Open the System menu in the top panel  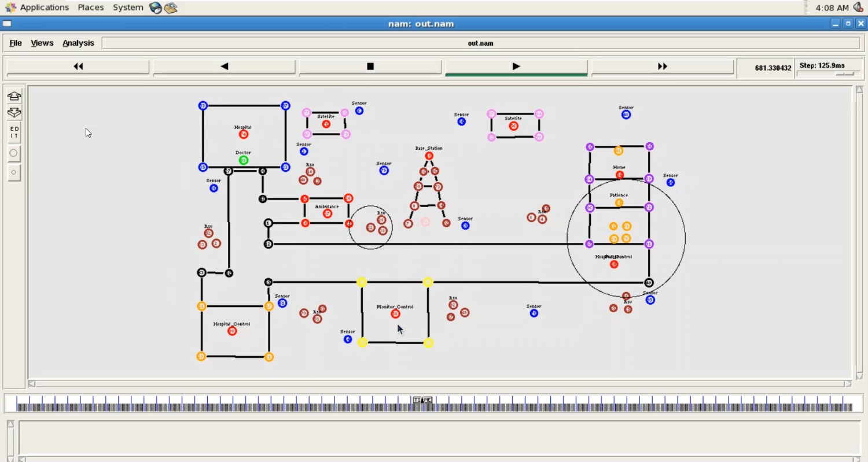(x=128, y=8)
